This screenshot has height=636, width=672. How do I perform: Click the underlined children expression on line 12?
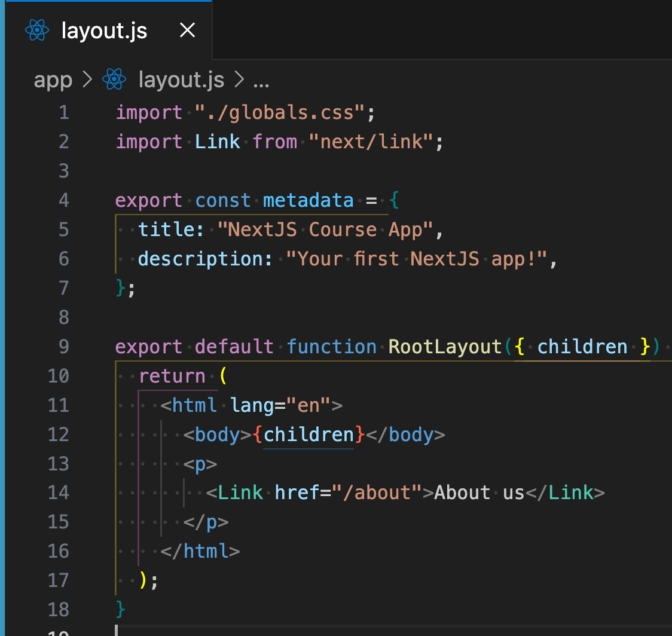coord(308,435)
